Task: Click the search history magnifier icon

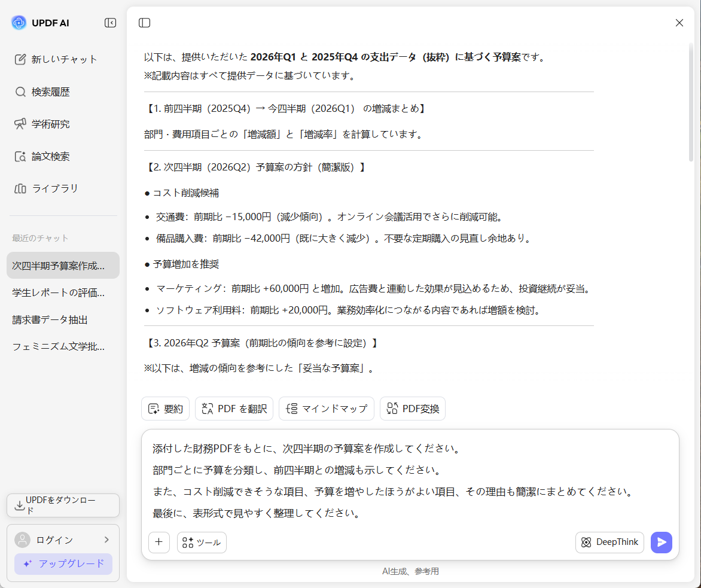Action: [x=20, y=92]
